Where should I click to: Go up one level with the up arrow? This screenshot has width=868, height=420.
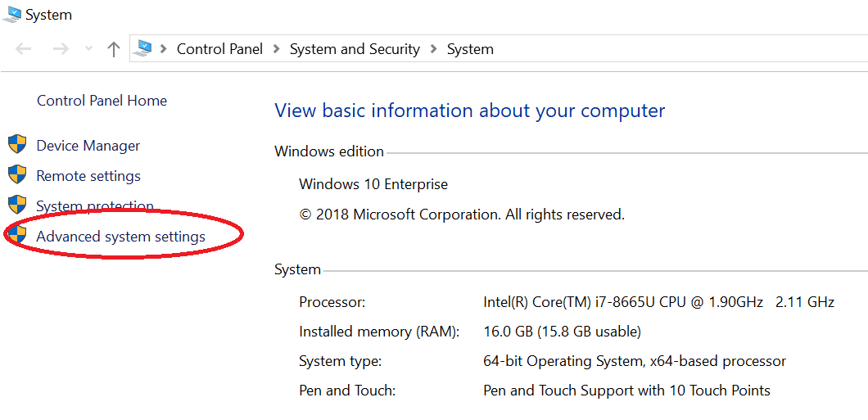[114, 49]
